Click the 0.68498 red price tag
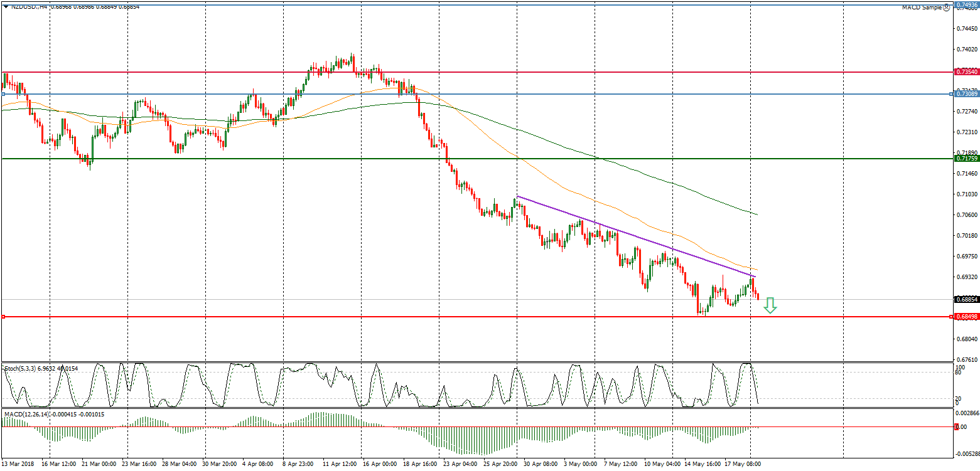The width and height of the screenshot is (980, 471). [x=967, y=317]
